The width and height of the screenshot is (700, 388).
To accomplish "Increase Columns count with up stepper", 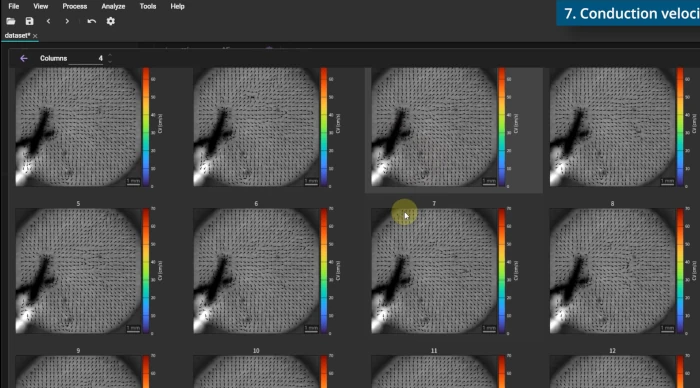I will 110,55.
